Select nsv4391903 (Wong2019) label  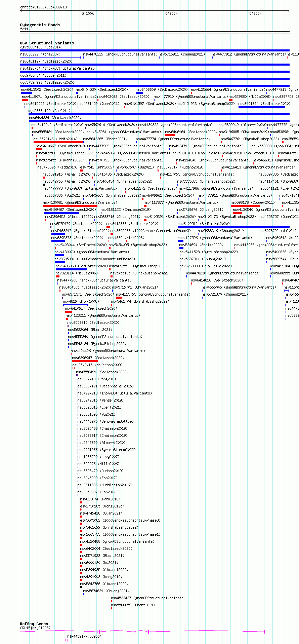(x=101, y=577)
